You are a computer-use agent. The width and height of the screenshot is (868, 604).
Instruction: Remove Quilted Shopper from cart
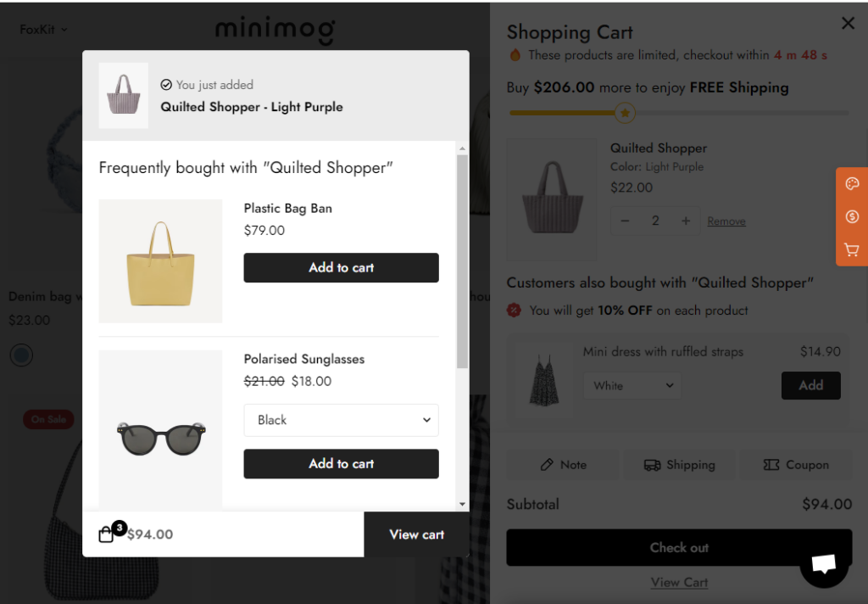tap(726, 221)
